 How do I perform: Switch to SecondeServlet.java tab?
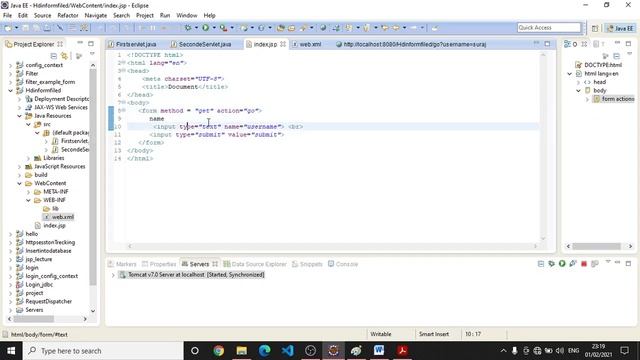click(201, 44)
